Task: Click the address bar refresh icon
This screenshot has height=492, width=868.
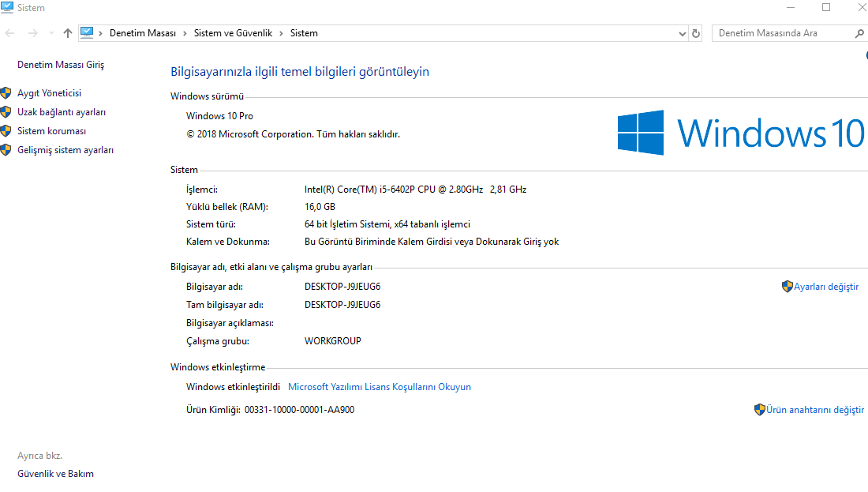Action: pos(696,33)
